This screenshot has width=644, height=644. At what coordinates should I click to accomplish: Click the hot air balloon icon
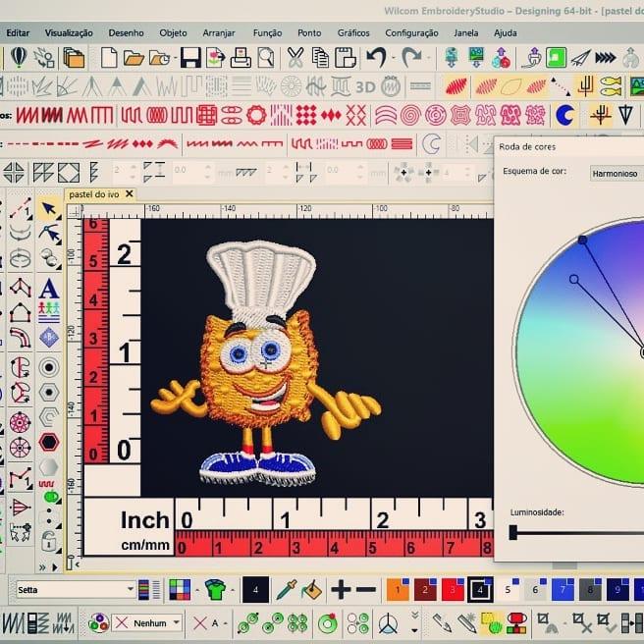[19, 57]
